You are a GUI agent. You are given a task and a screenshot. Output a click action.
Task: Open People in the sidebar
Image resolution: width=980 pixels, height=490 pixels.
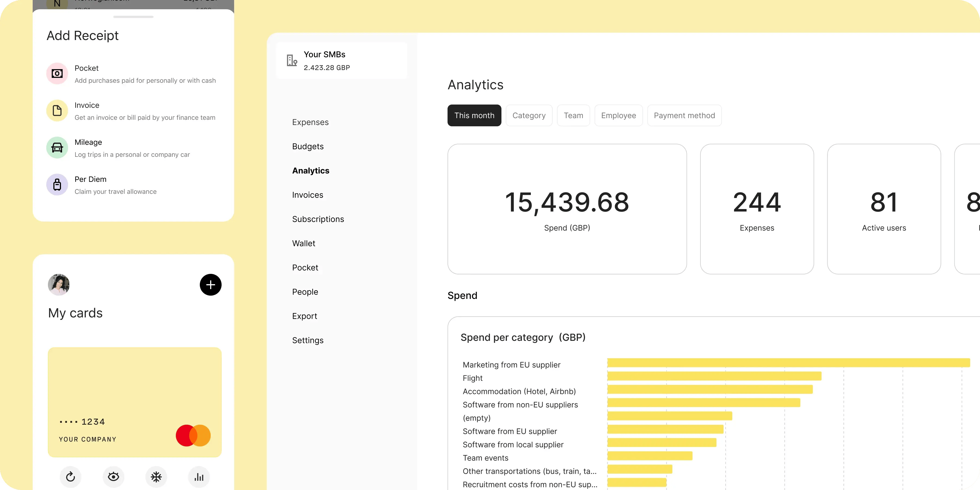pos(305,292)
